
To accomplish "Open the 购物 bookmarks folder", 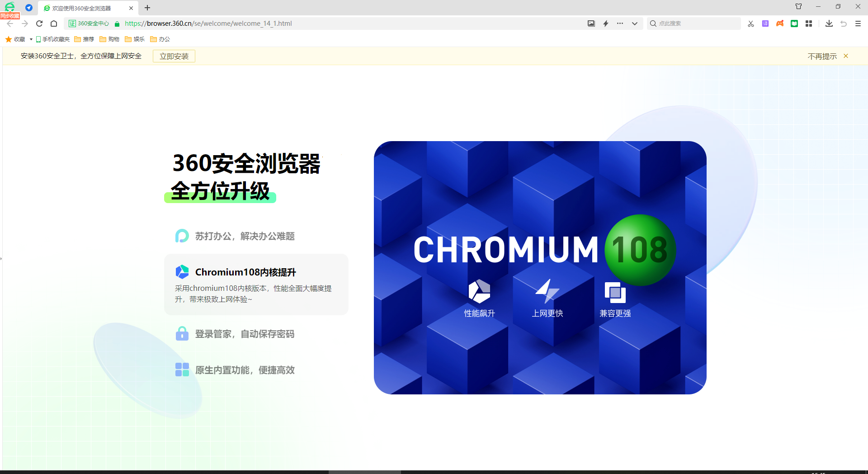I will (x=109, y=39).
